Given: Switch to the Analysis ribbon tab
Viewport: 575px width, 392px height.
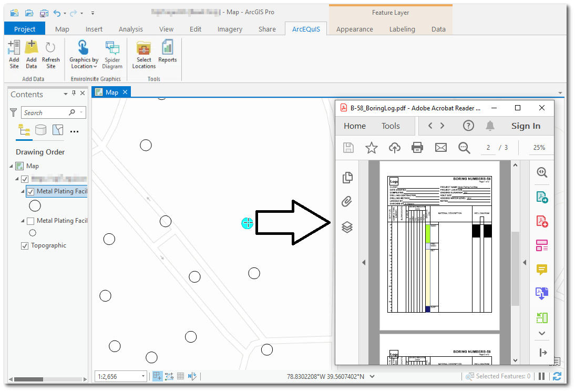Looking at the screenshot, I should (x=130, y=29).
